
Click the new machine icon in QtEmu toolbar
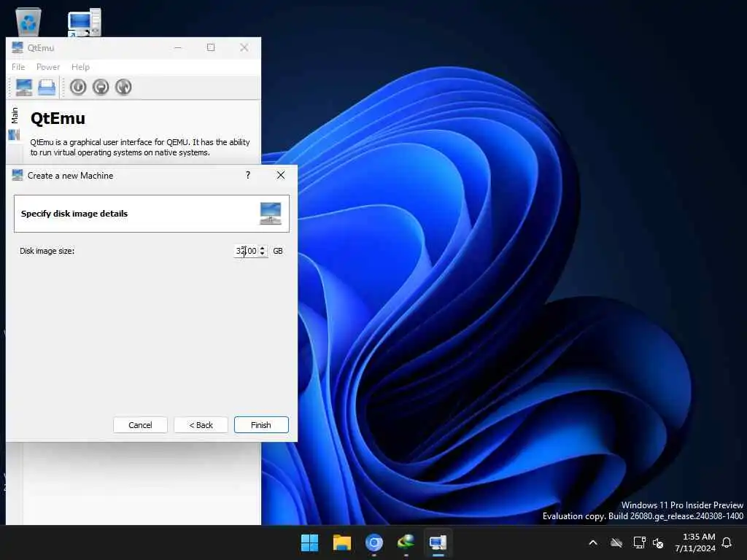[24, 87]
